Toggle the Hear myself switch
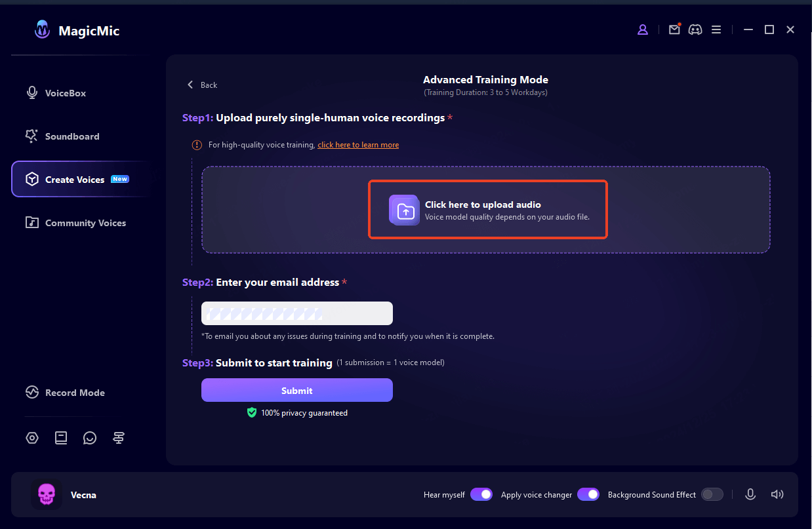 [481, 494]
